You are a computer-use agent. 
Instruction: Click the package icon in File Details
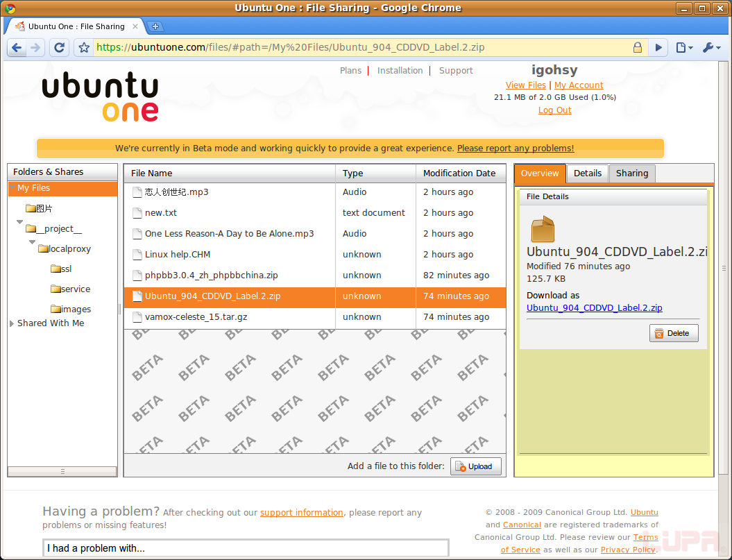pos(543,229)
